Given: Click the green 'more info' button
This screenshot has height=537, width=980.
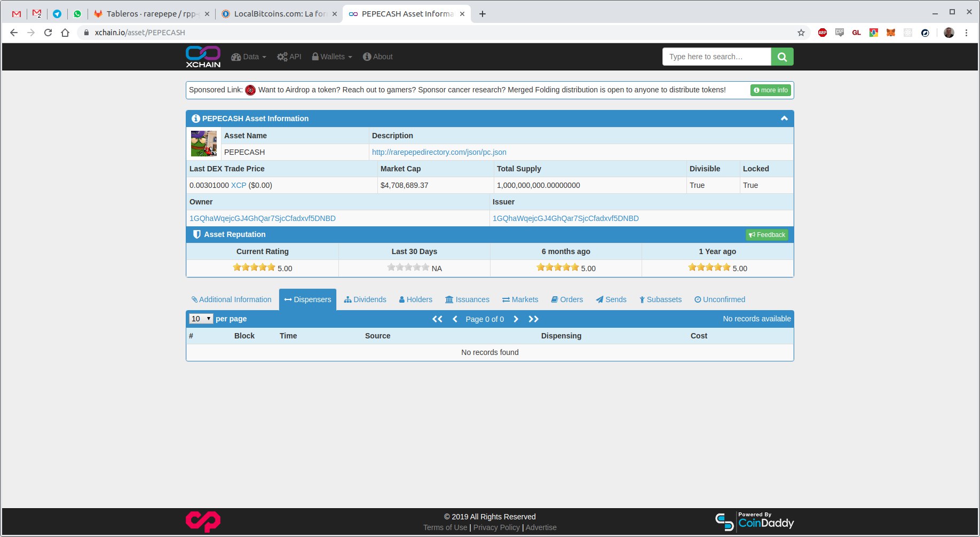Looking at the screenshot, I should pyautogui.click(x=771, y=90).
